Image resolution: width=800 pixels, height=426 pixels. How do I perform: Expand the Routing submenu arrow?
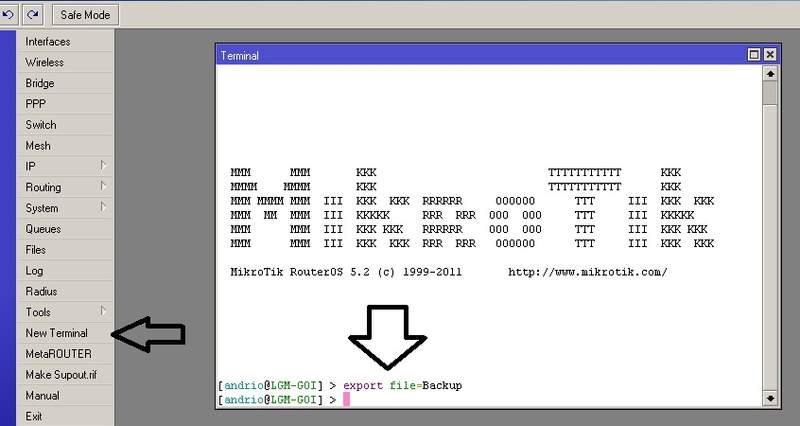[103, 186]
